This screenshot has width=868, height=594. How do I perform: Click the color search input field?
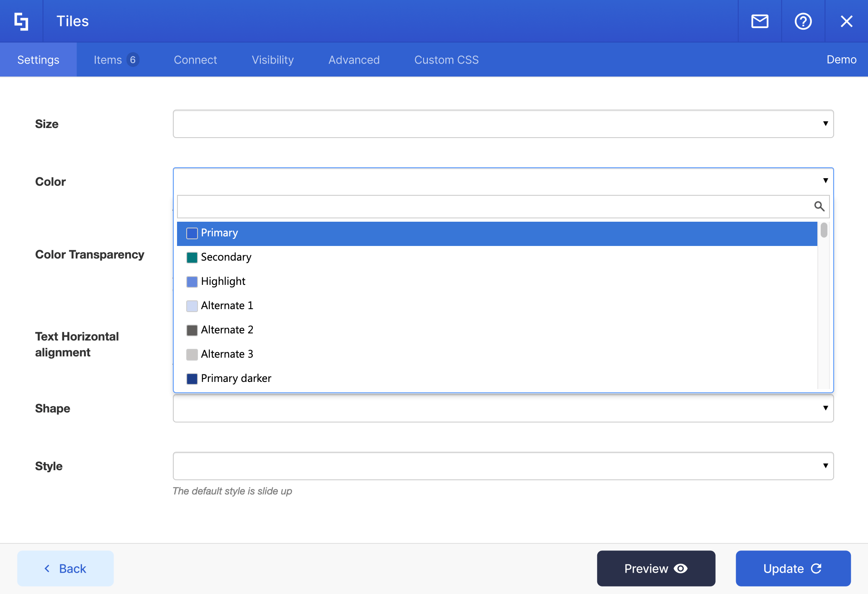[494, 207]
